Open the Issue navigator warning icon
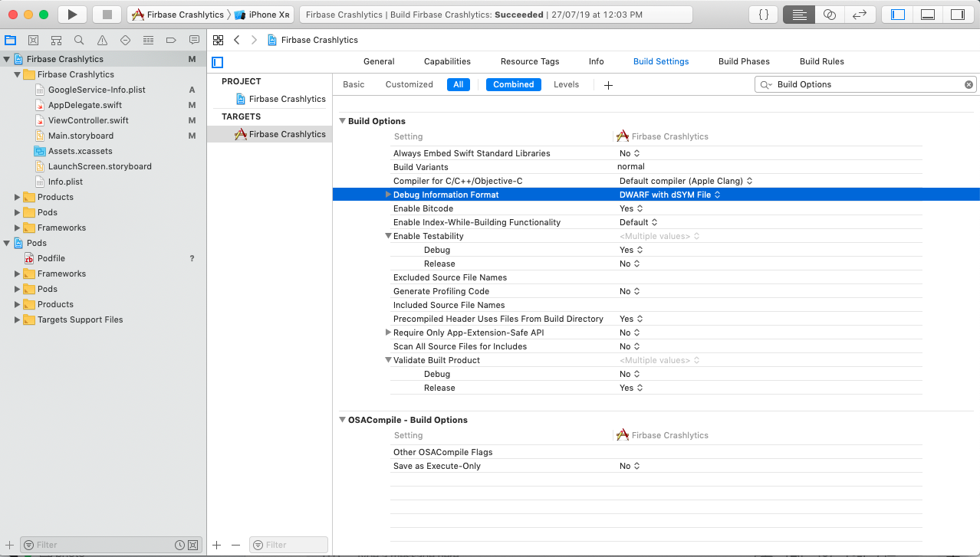The width and height of the screenshot is (980, 557). click(102, 41)
